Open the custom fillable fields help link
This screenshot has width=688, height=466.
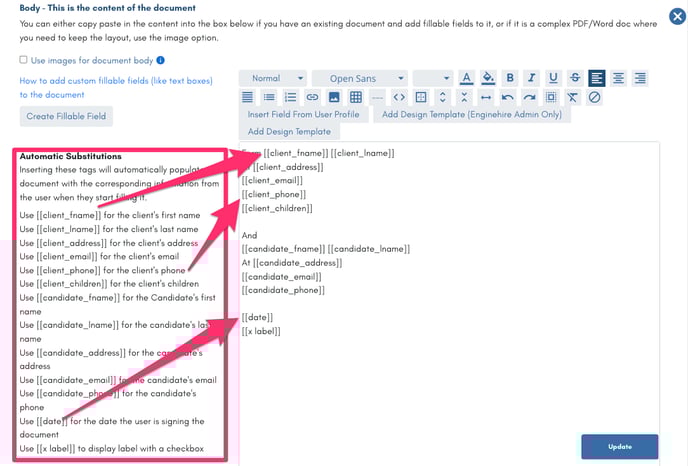(x=116, y=88)
